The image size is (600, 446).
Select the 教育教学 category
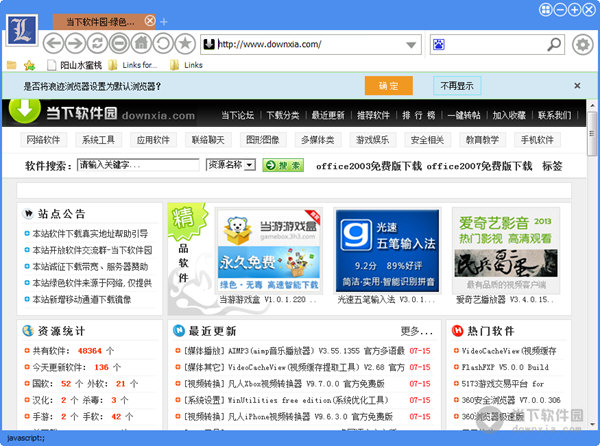[482, 140]
